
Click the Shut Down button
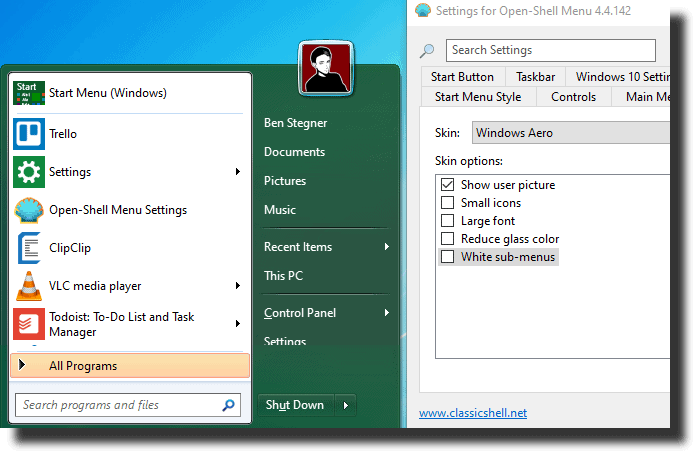[295, 405]
